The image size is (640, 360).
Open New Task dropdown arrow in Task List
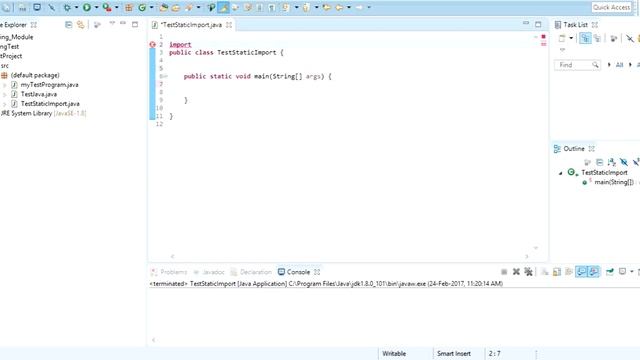[x=571, y=38]
